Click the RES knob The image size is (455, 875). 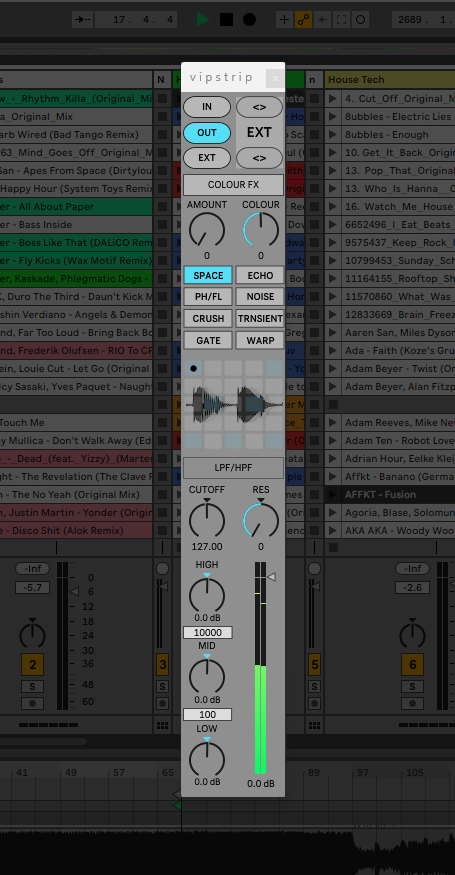point(261,518)
